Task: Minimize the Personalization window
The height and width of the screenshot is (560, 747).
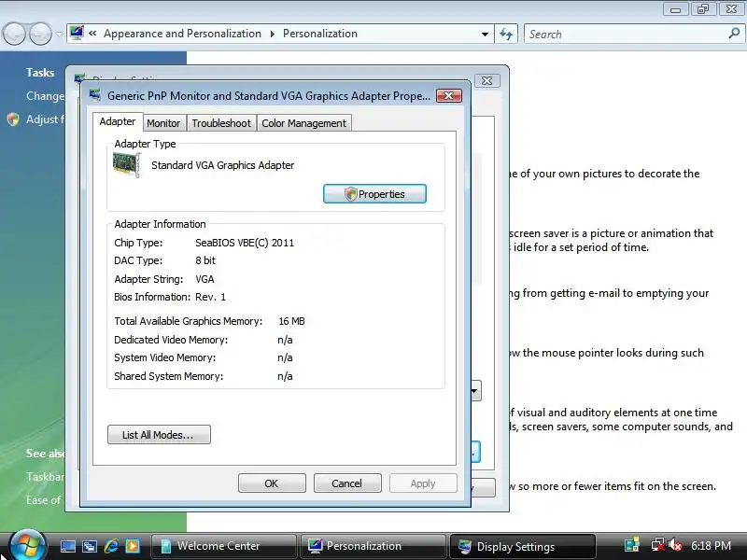Action: [x=675, y=9]
